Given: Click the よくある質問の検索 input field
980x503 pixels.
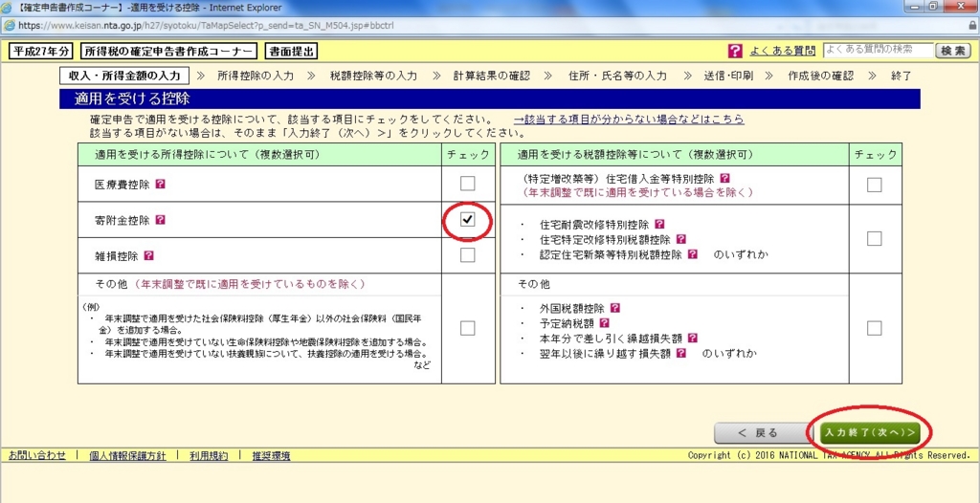Looking at the screenshot, I should pos(879,51).
